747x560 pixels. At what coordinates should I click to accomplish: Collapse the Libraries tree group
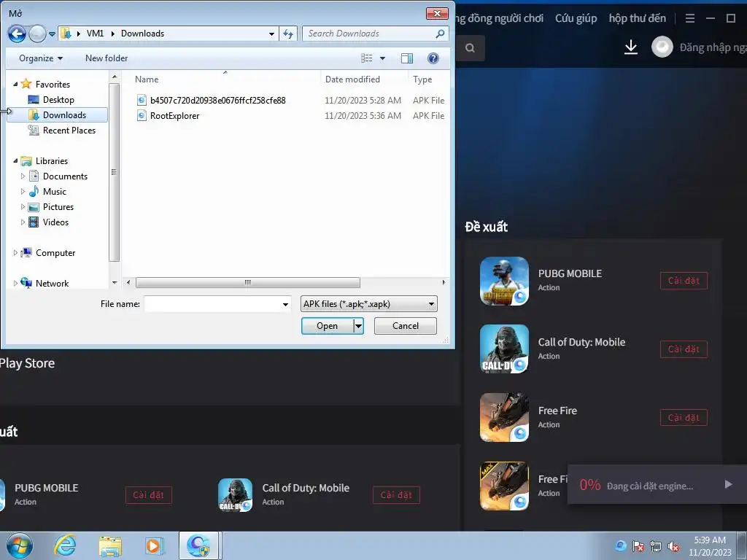15,160
